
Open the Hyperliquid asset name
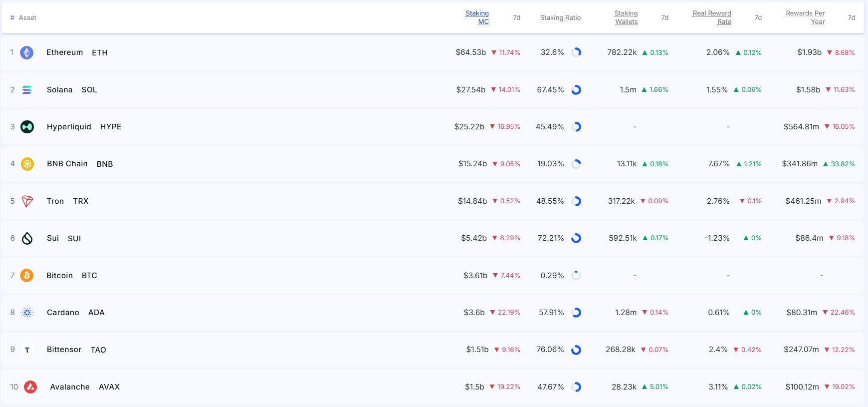pyautogui.click(x=69, y=127)
